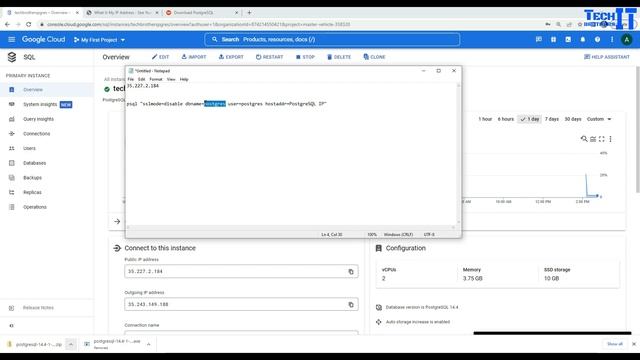Select Overview in the SQL sidebar
Screen dimensions: 640x360
click(x=47, y=90)
